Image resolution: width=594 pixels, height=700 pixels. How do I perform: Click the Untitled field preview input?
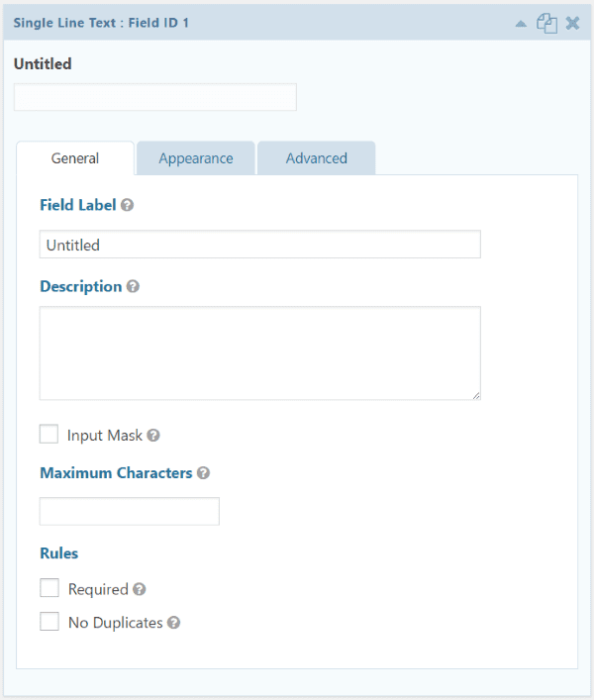point(154,97)
